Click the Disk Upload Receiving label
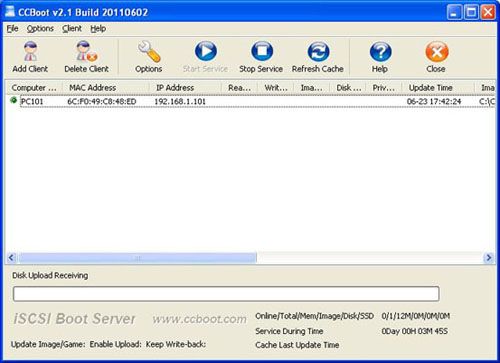500x363 pixels. (50, 275)
